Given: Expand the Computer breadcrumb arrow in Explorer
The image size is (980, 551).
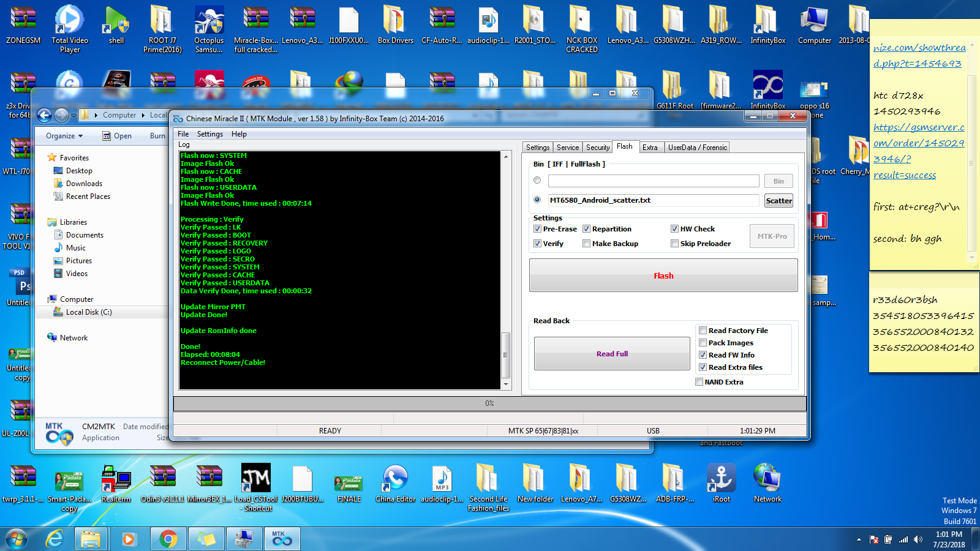Looking at the screenshot, I should click(143, 115).
